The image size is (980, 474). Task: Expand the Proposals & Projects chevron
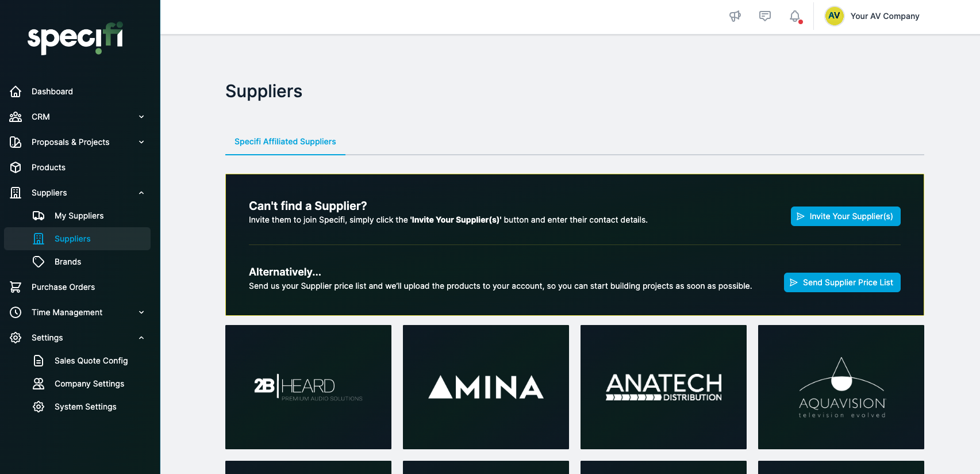pos(141,142)
